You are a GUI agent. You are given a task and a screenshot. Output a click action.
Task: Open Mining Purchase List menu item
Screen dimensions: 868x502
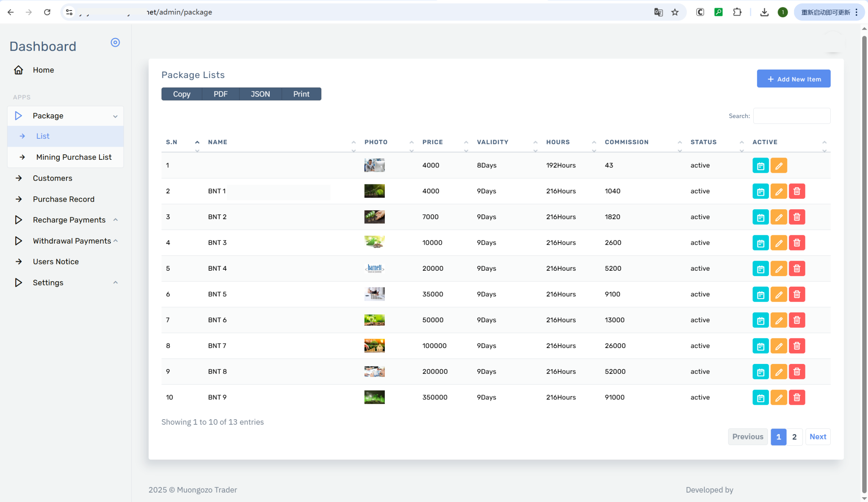click(73, 157)
